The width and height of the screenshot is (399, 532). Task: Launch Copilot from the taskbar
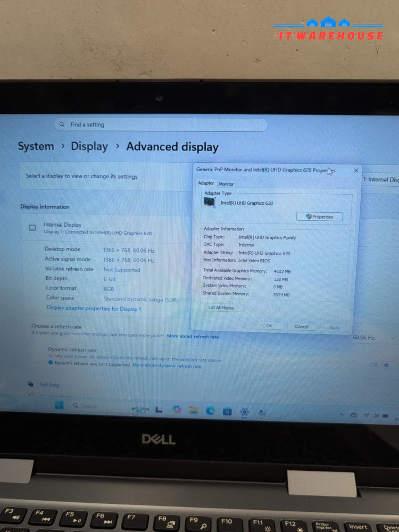pos(177,409)
